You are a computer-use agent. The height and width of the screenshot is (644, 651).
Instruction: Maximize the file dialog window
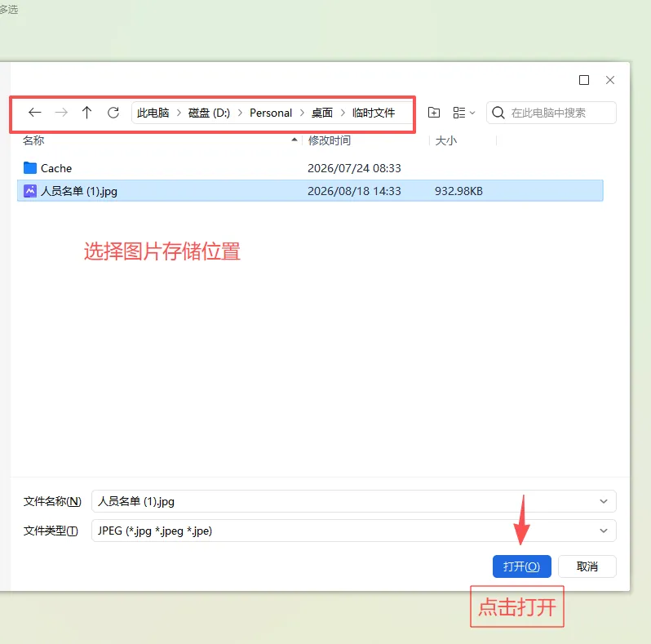(584, 80)
